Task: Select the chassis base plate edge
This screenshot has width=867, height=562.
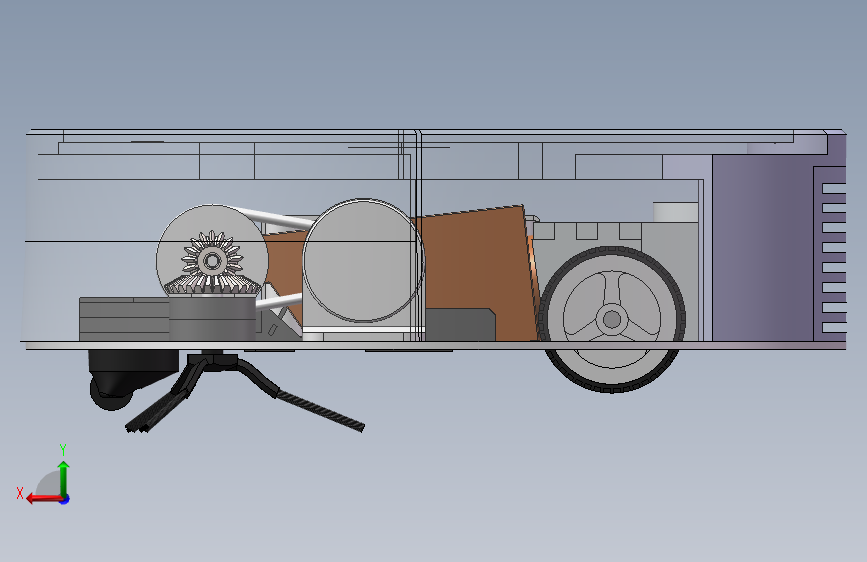Action: pos(433,345)
